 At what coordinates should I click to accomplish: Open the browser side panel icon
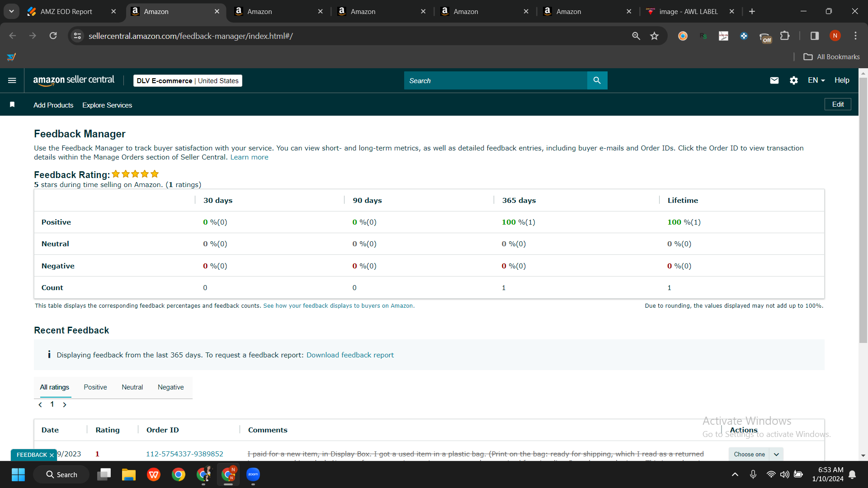click(x=814, y=36)
